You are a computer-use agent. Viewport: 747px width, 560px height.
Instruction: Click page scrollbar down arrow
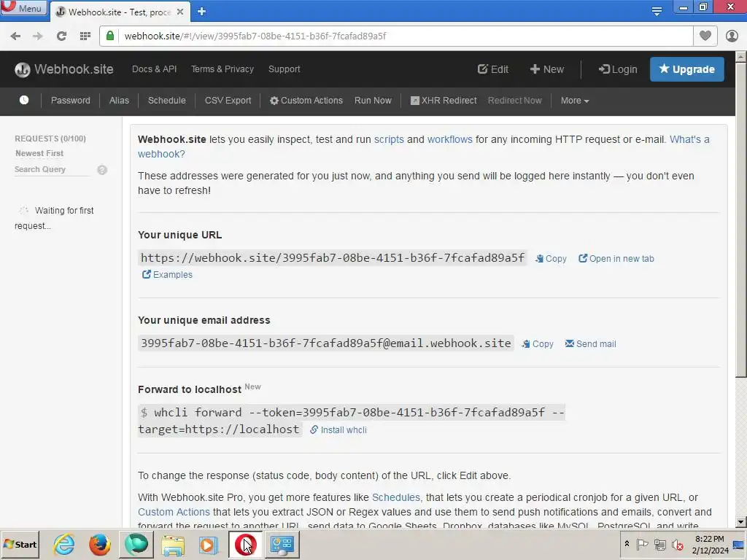(740, 522)
